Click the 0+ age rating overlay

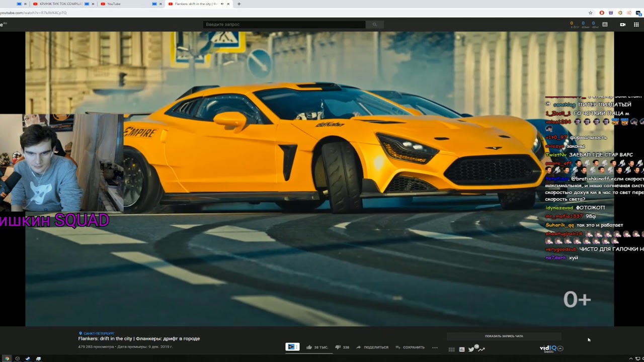[577, 300]
